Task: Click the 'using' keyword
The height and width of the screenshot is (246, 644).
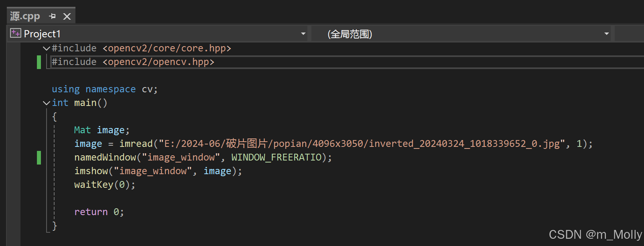Action: click(x=66, y=89)
